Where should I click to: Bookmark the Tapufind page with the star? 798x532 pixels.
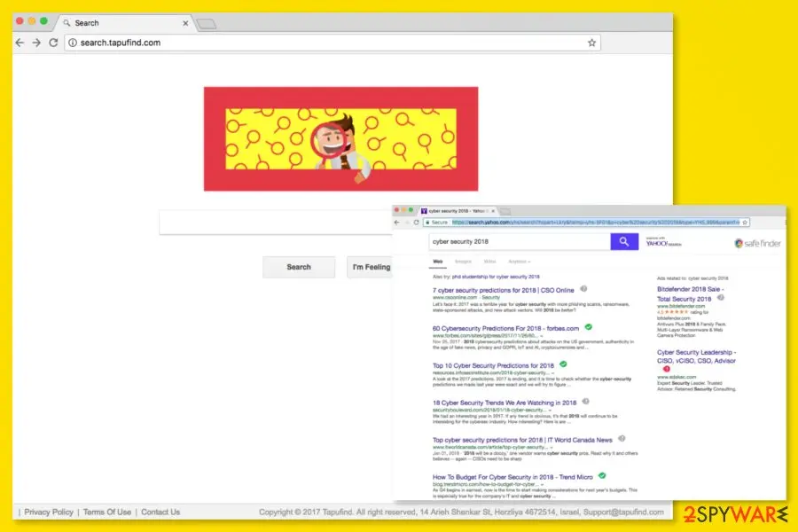tap(591, 43)
